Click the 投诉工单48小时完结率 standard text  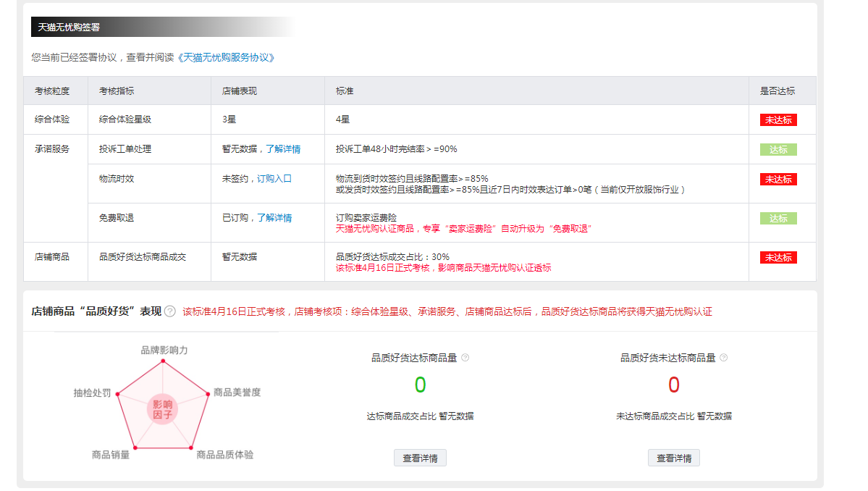coord(397,149)
